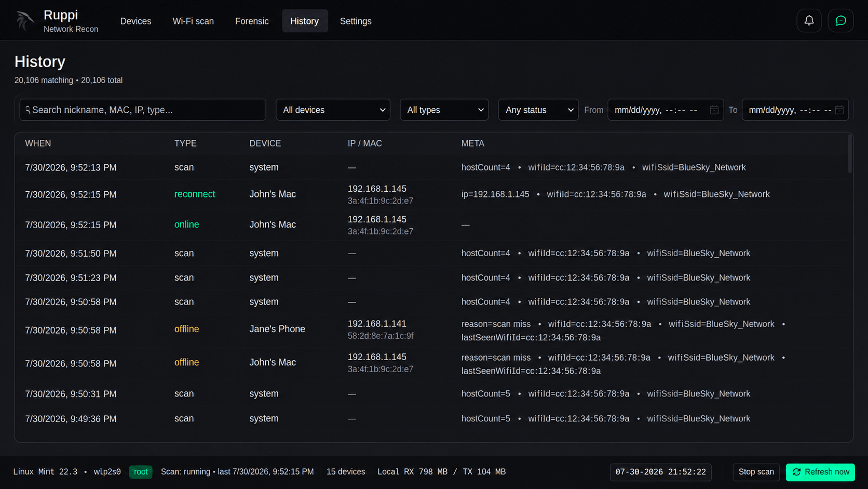
Task: Click lastSeenWifiId in Jane's Phone row
Action: 531,337
